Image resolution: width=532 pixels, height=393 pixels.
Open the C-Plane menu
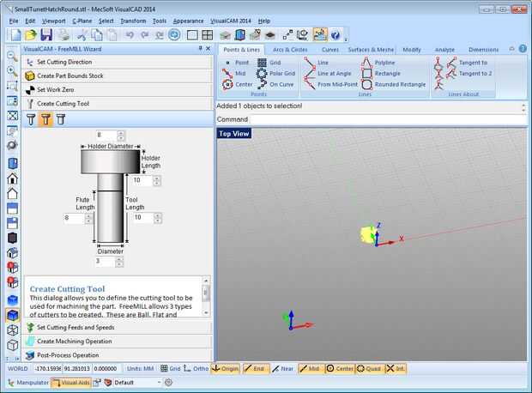point(82,21)
